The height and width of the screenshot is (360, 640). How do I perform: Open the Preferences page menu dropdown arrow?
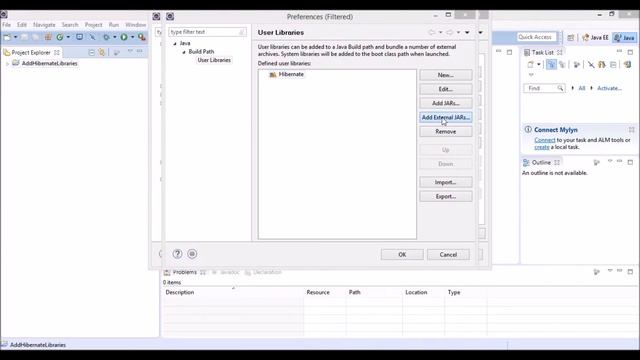[x=467, y=32]
